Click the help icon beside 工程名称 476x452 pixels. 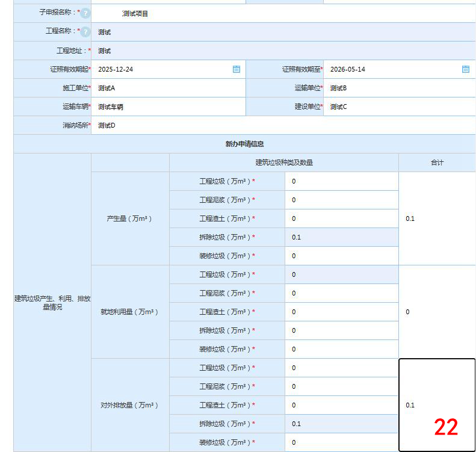pyautogui.click(x=85, y=32)
